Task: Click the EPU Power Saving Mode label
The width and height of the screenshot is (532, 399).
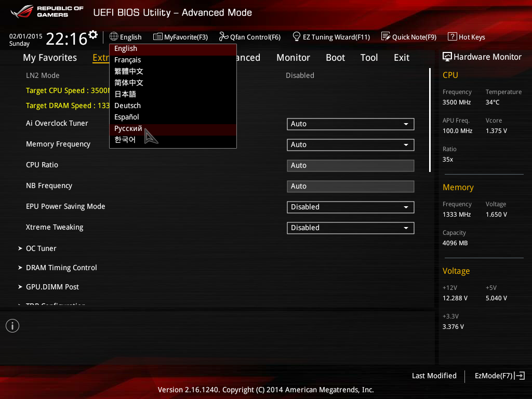Action: tap(65, 206)
